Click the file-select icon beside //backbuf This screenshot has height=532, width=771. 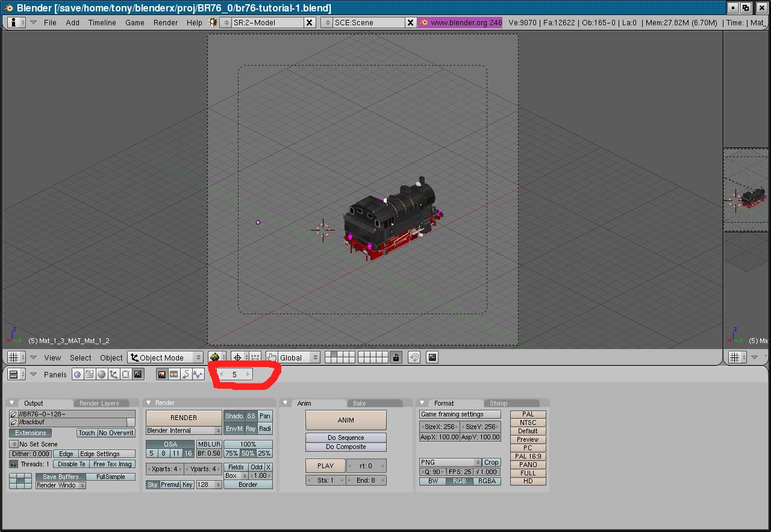coord(13,422)
